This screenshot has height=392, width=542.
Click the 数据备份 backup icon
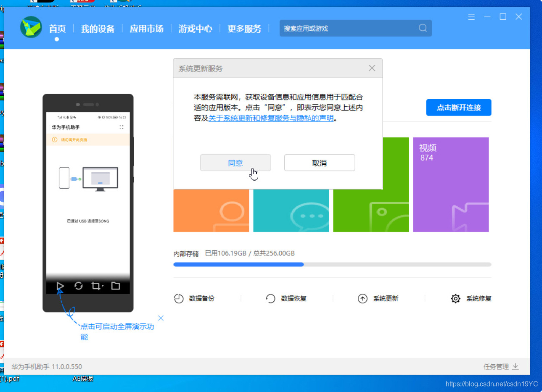click(179, 298)
